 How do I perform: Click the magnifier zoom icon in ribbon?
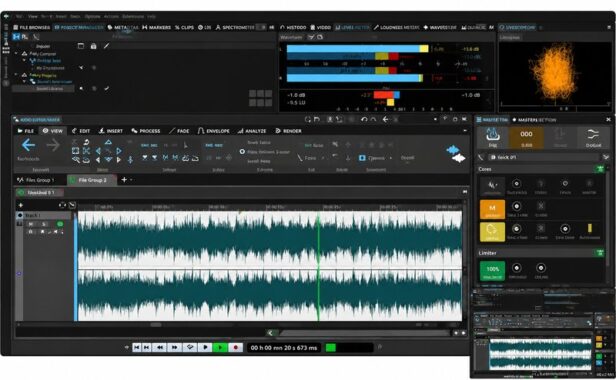coord(76,160)
